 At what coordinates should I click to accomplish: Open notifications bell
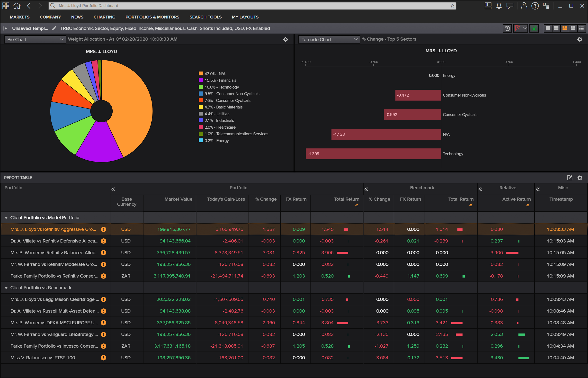click(x=499, y=6)
